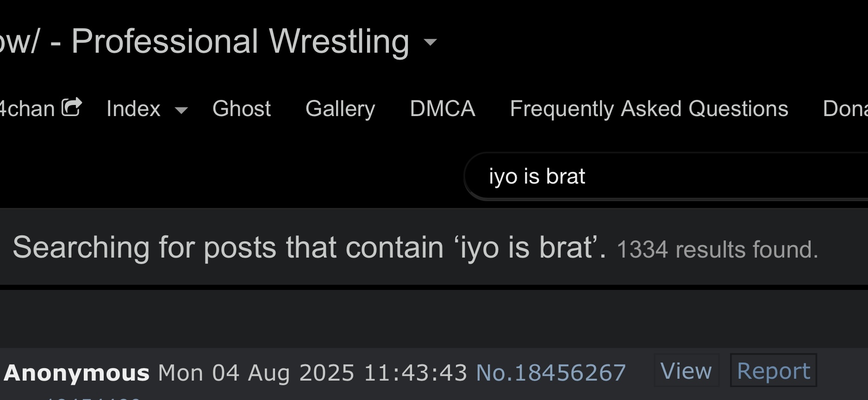Screen dimensions: 868x400
Task: Click the cut-off quote link below Anonymous
Action: (93, 398)
